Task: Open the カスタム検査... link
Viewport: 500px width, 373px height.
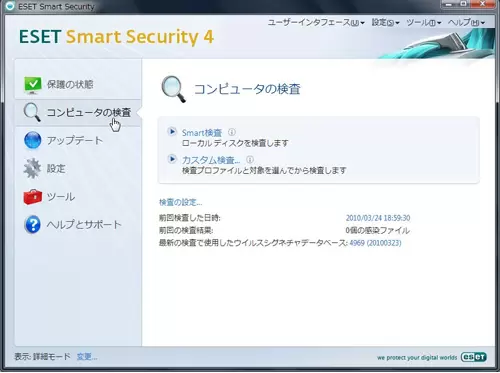Action: click(x=211, y=160)
